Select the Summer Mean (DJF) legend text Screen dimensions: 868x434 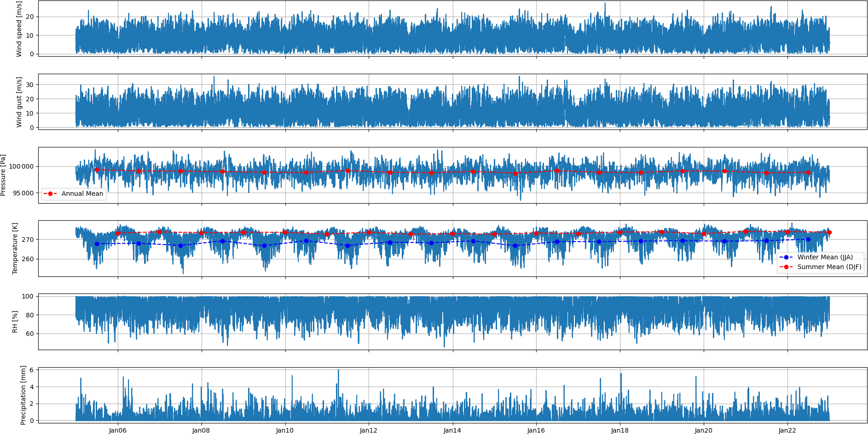pyautogui.click(x=829, y=267)
